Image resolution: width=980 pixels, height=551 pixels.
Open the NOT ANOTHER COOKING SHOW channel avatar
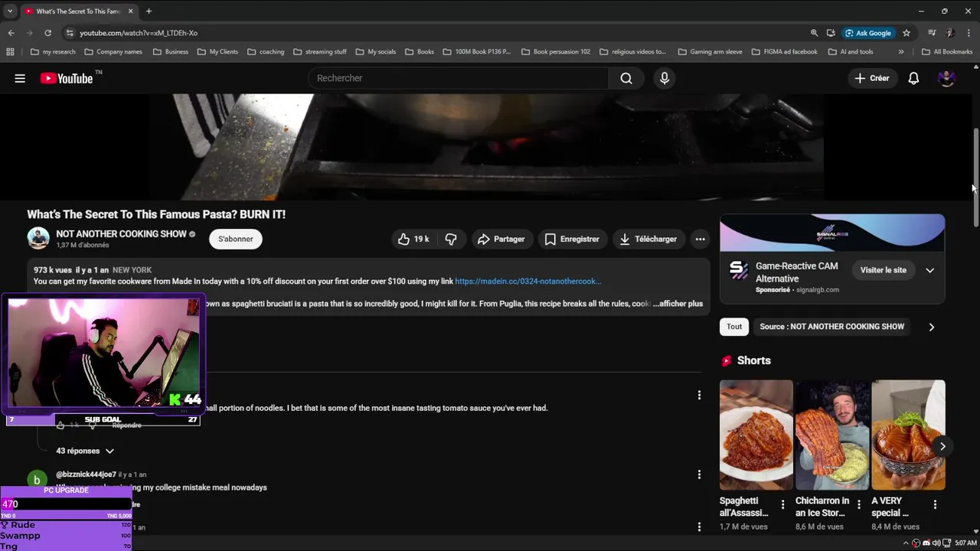click(x=38, y=239)
